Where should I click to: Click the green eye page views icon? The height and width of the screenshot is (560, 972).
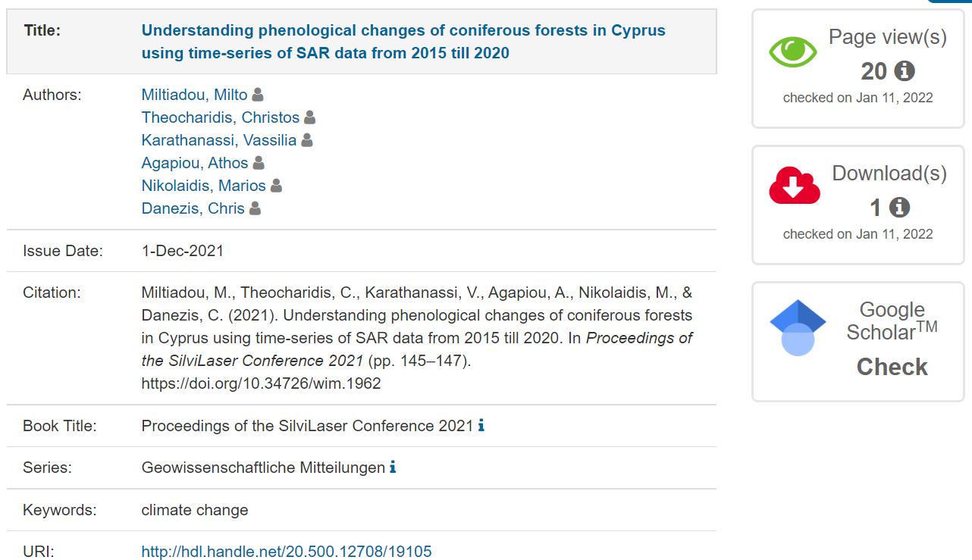(793, 52)
